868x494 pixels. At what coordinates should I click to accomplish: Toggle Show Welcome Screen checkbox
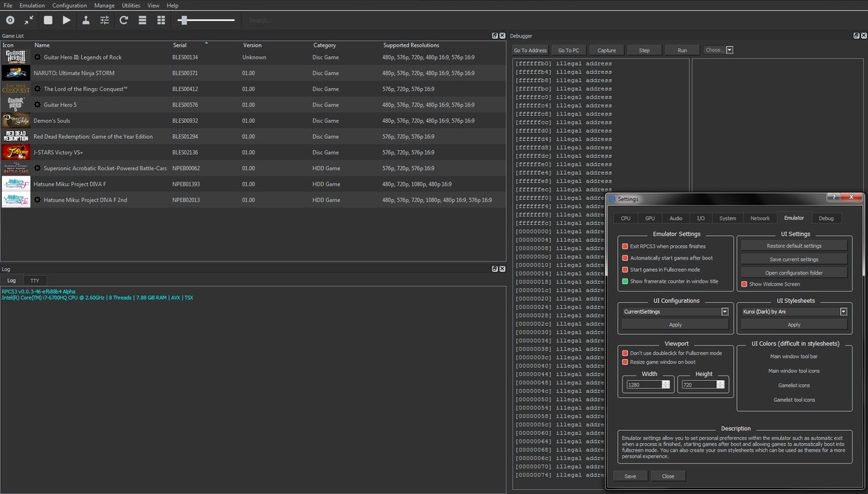coord(744,284)
